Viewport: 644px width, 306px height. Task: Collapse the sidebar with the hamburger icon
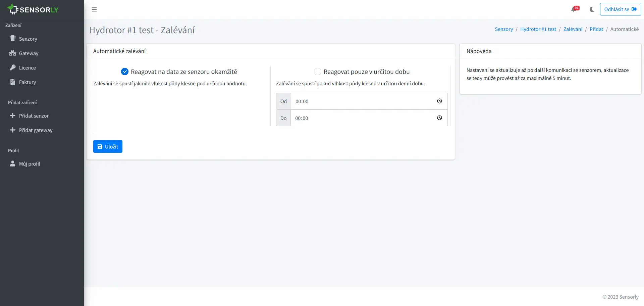tap(94, 9)
